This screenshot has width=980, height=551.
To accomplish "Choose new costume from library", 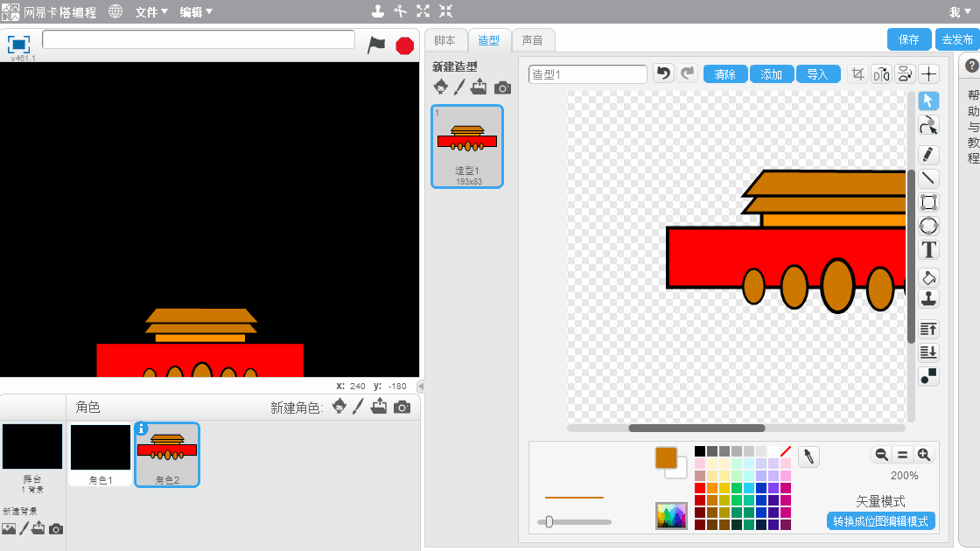I will pyautogui.click(x=441, y=87).
